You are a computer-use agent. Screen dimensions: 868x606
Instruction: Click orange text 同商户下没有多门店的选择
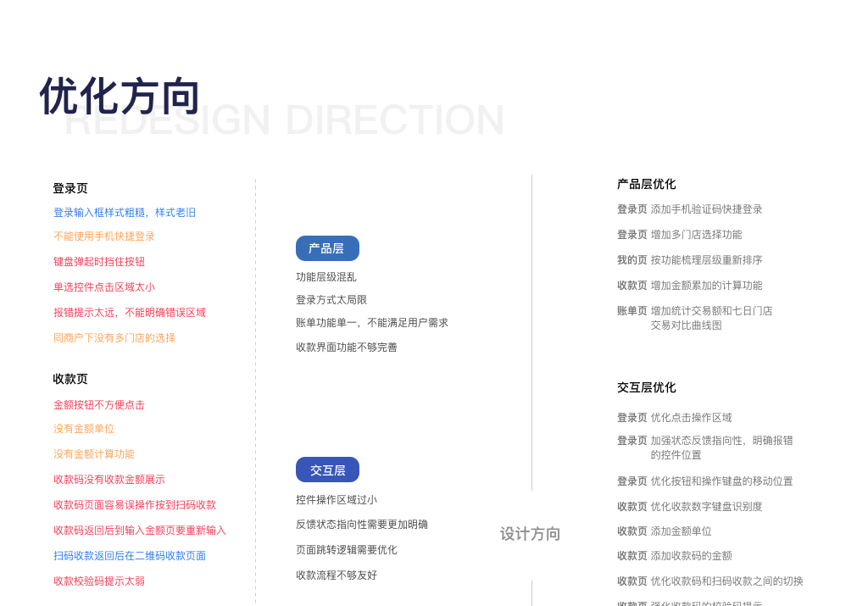click(114, 338)
